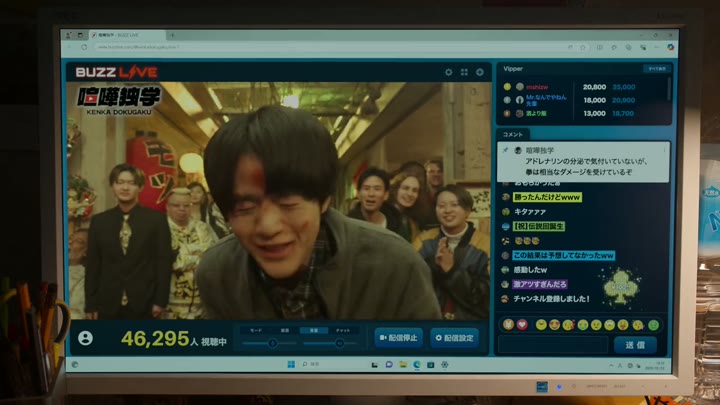Select the モード mode tab
This screenshot has height=405, width=720.
pos(256,330)
